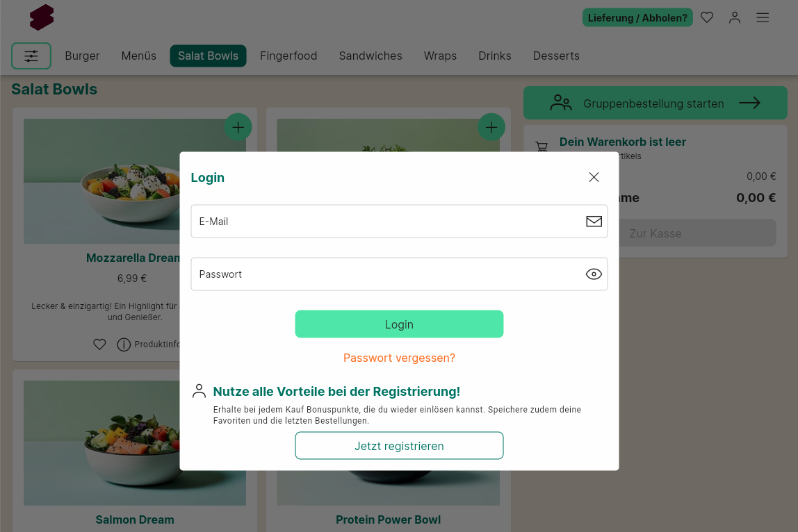Favorite Mozzarella Dream with the heart icon
The image size is (798, 532).
pos(100,344)
